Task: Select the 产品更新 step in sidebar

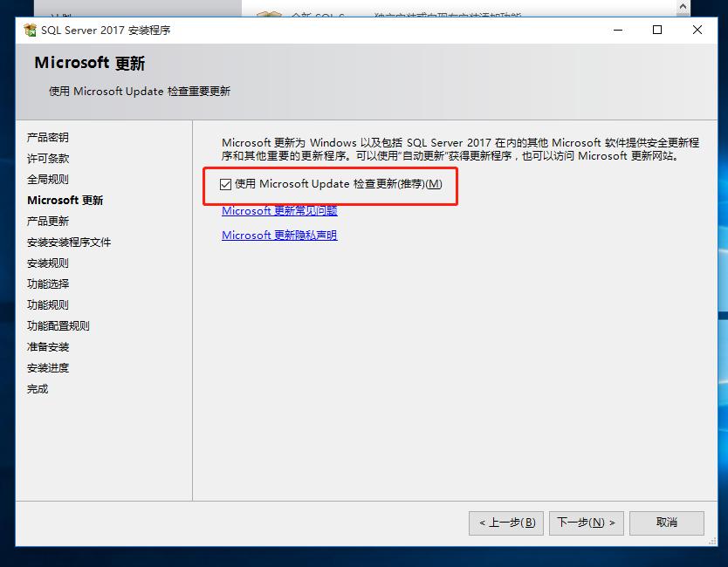Action: (x=48, y=222)
